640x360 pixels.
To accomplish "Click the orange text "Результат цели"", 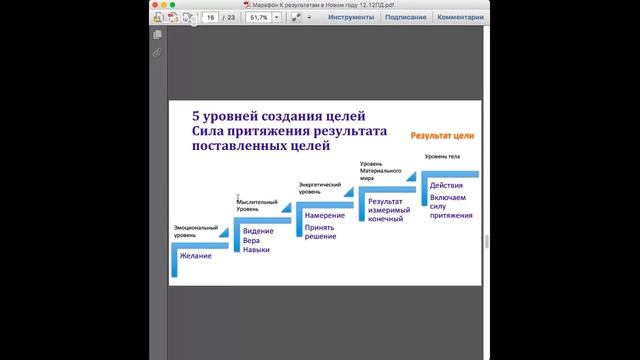I will point(442,136).
